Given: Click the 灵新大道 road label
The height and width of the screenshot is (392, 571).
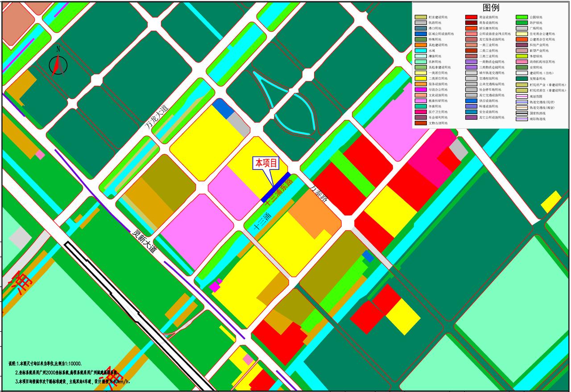Looking at the screenshot, I should [145, 241].
